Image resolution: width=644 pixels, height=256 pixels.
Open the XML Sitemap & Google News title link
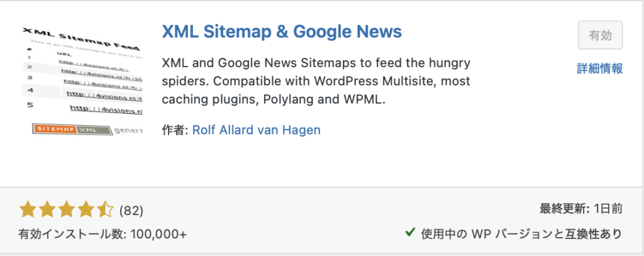coord(282,31)
